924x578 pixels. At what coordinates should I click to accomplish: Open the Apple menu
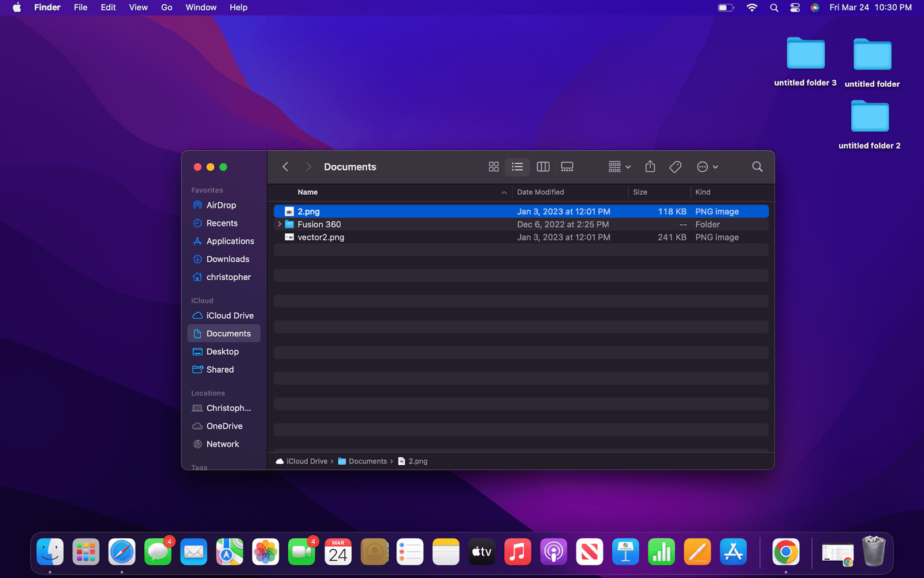click(17, 8)
